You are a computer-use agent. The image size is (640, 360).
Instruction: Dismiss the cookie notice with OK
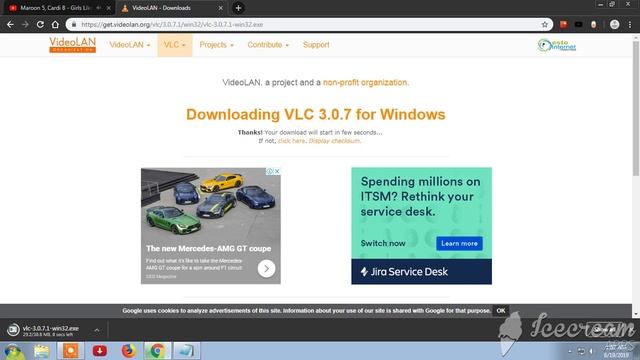click(x=501, y=311)
